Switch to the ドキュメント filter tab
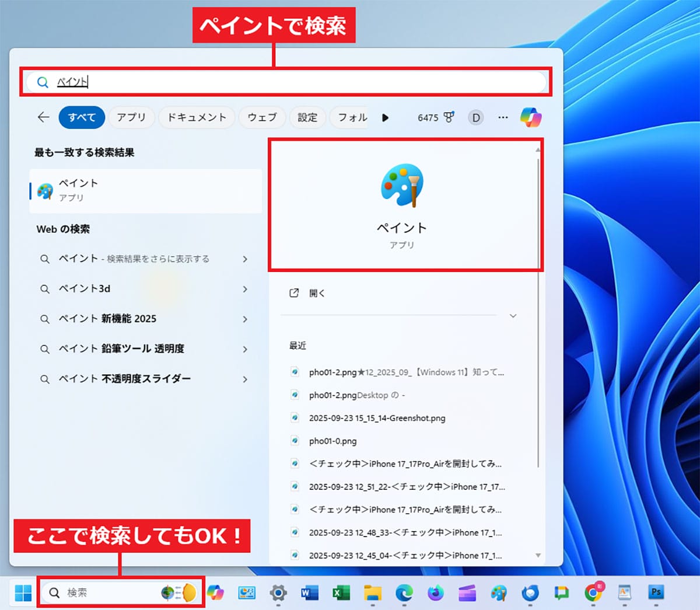Image resolution: width=700 pixels, height=610 pixels. 197,117
